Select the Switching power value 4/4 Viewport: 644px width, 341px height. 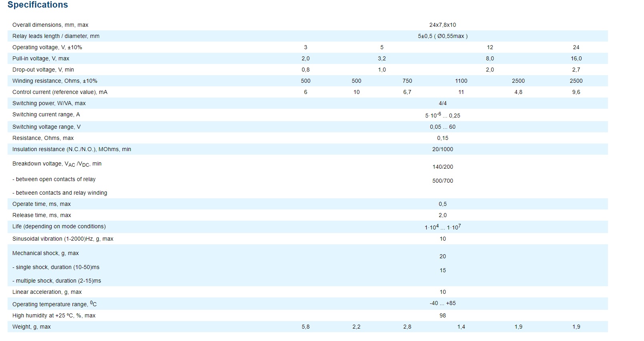tap(442, 103)
